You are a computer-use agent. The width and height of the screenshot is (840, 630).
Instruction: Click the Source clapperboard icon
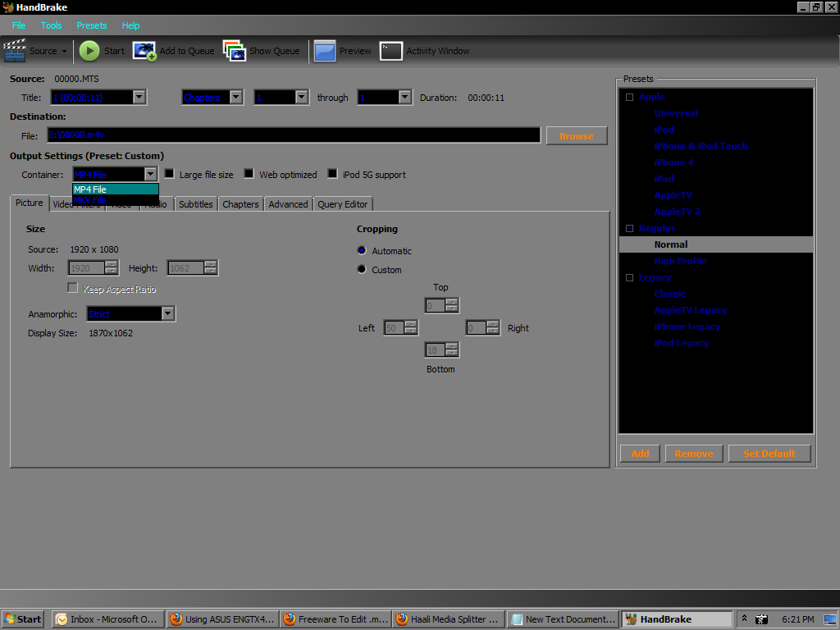pyautogui.click(x=15, y=51)
